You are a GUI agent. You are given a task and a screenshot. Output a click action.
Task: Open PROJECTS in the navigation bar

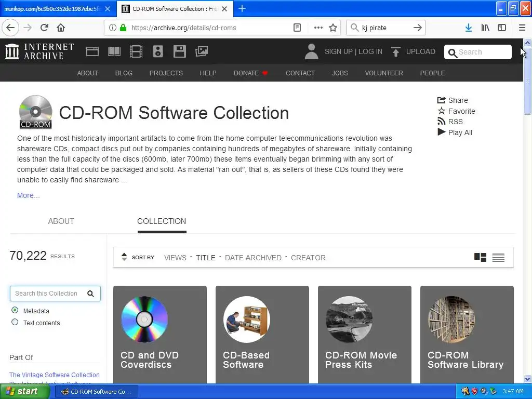166,73
